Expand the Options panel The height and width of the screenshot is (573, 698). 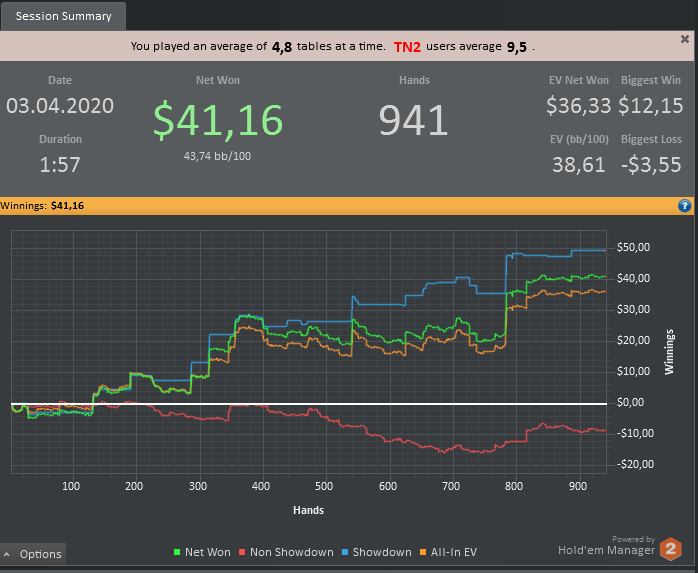coord(33,554)
